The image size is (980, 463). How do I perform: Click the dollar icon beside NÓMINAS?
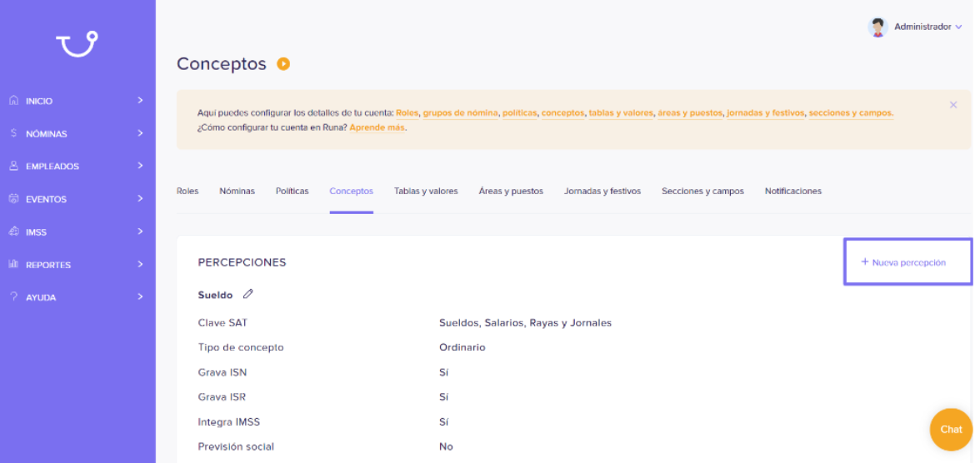tap(13, 133)
